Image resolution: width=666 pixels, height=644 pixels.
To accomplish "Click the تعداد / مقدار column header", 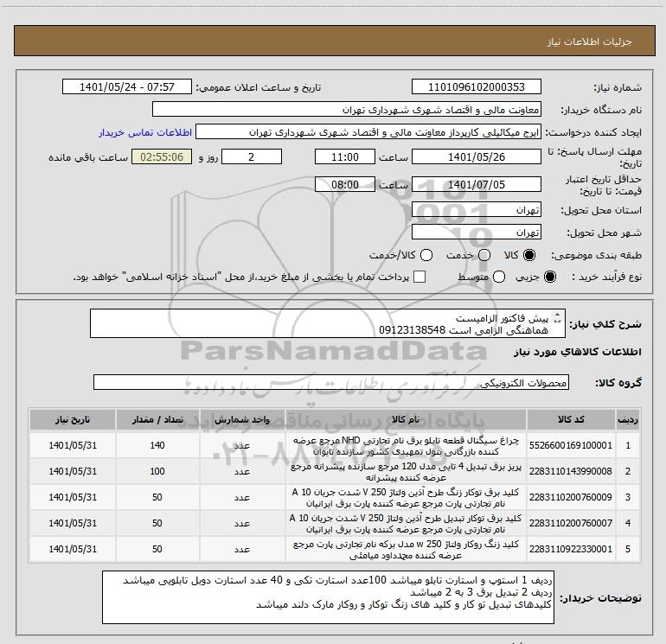I will 157,419.
